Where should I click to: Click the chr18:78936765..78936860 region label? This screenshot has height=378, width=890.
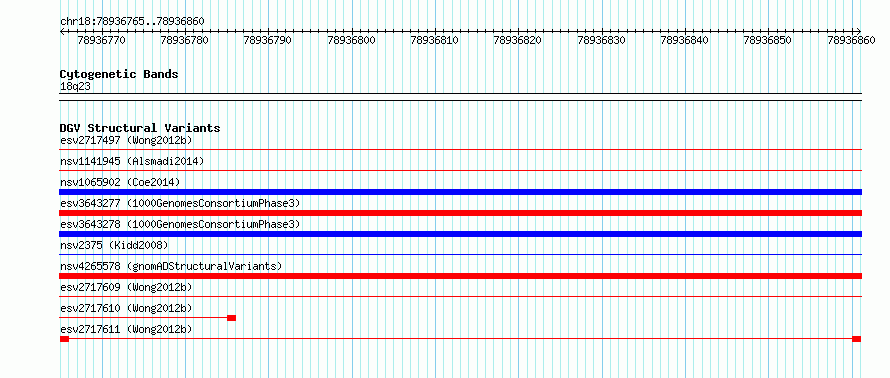click(x=132, y=21)
